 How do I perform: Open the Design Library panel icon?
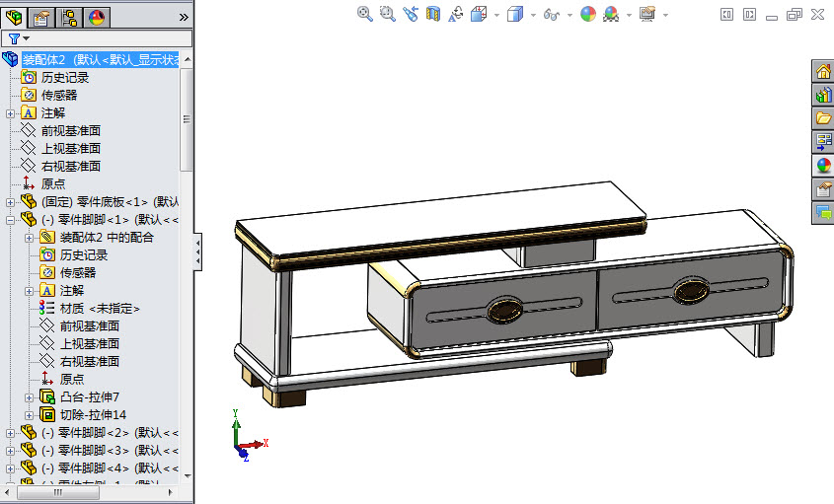pos(823,95)
